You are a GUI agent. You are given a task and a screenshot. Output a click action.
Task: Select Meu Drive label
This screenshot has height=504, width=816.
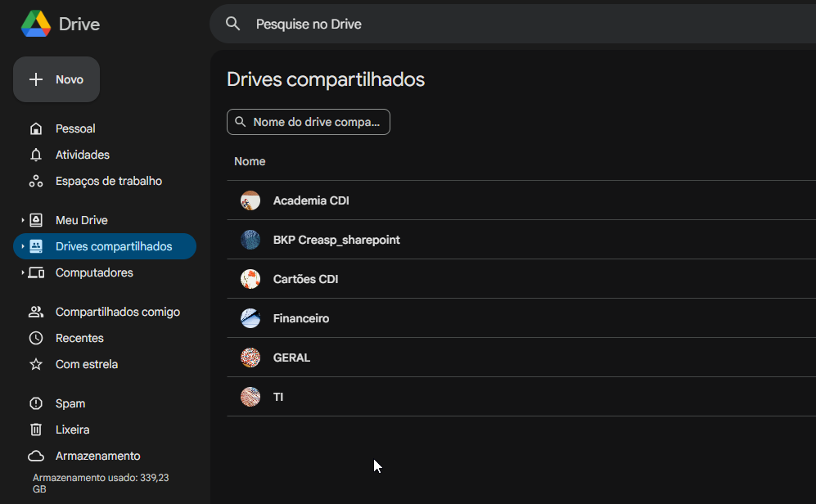tap(82, 220)
